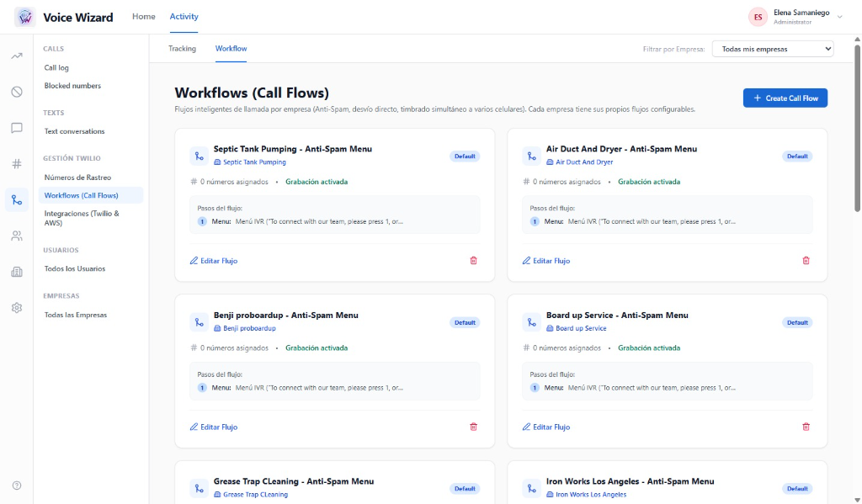The height and width of the screenshot is (504, 862).
Task: Click the Menu step in Benji proboardup card
Action: click(301, 388)
